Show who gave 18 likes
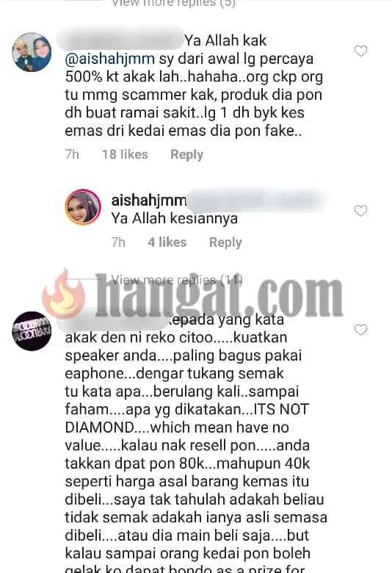Image resolution: width=392 pixels, height=573 pixels. [125, 154]
